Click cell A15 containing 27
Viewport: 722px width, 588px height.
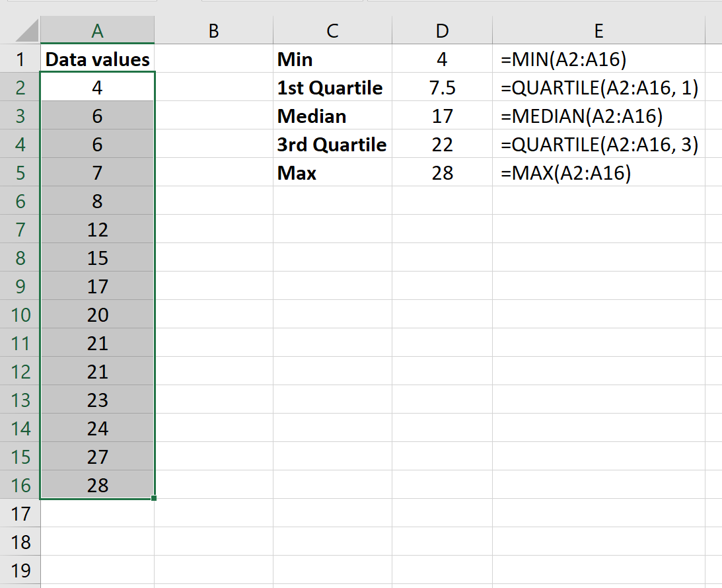tap(97, 457)
